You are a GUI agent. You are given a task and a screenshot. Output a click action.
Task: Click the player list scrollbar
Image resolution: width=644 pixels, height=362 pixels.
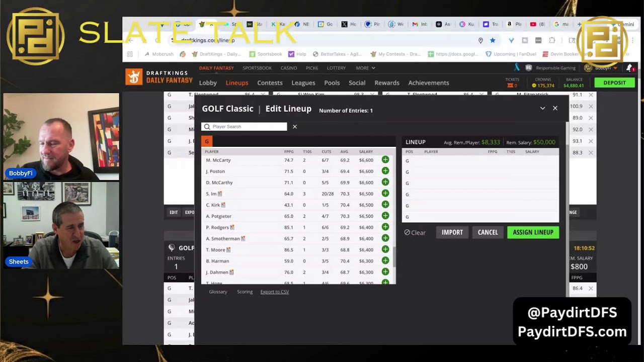[x=394, y=256]
